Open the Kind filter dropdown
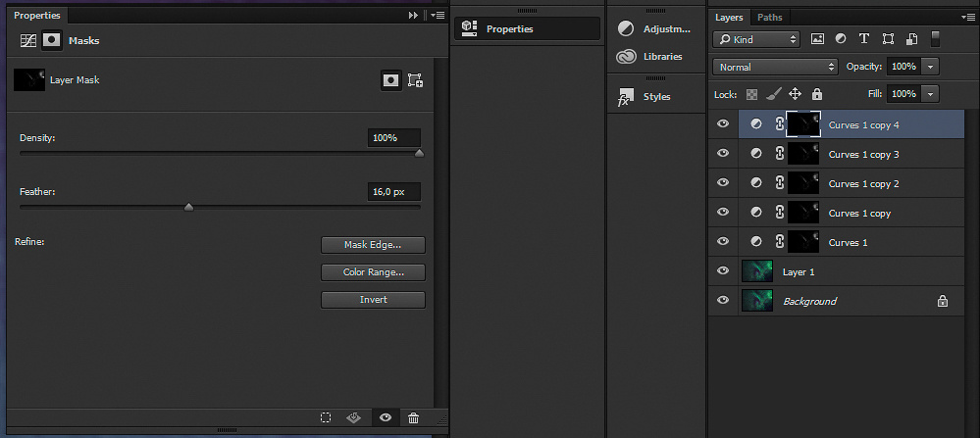The width and height of the screenshot is (980, 438). pos(756,39)
